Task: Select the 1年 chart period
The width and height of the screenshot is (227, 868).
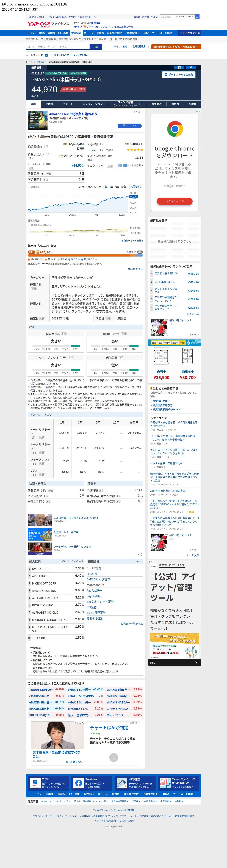Action: click(105, 187)
